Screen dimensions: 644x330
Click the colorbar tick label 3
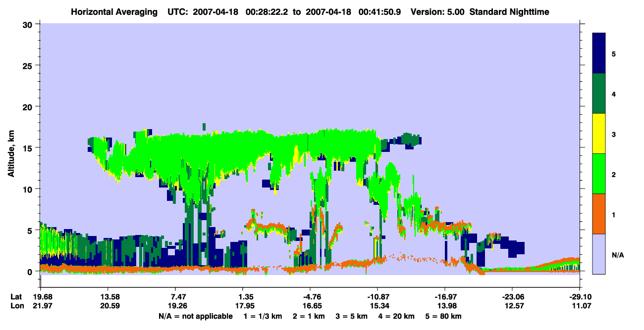tap(614, 135)
